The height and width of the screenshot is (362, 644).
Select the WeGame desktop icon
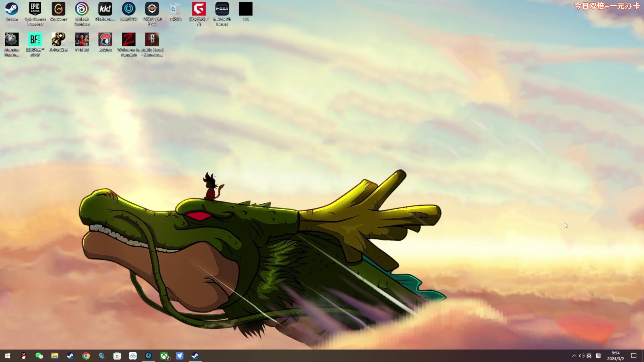[58, 9]
